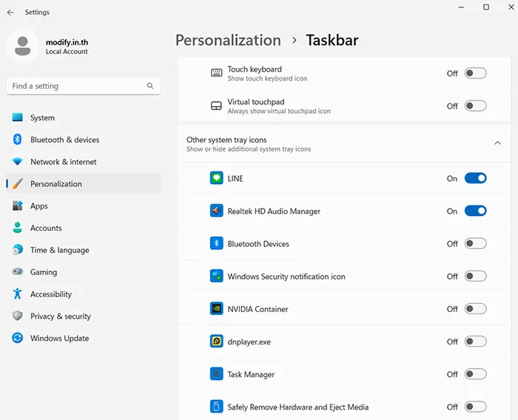The image size is (518, 420).
Task: Click the NVIDIA Container icon
Action: (x=216, y=309)
